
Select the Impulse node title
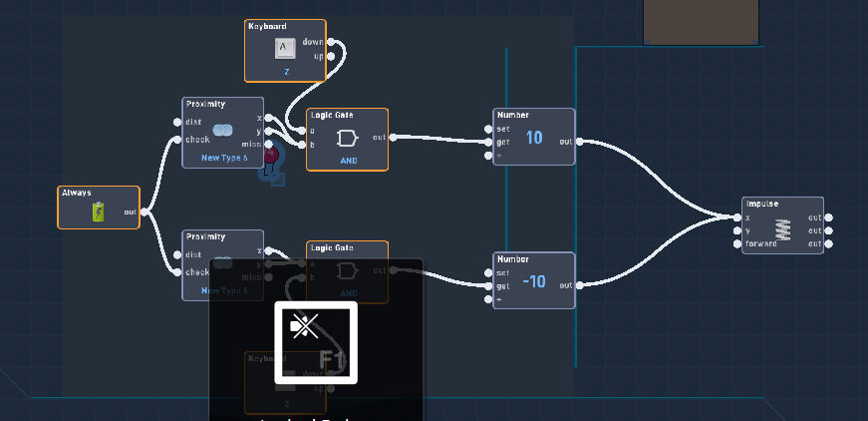(762, 204)
